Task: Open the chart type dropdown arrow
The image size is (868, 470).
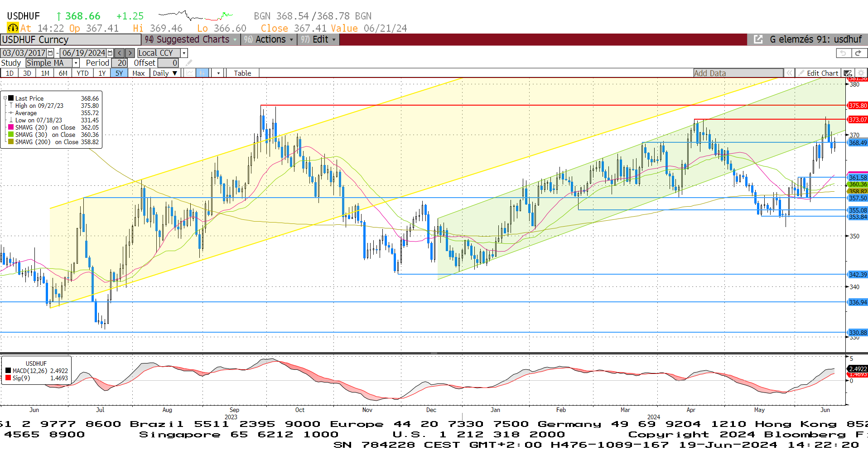Action: point(218,73)
